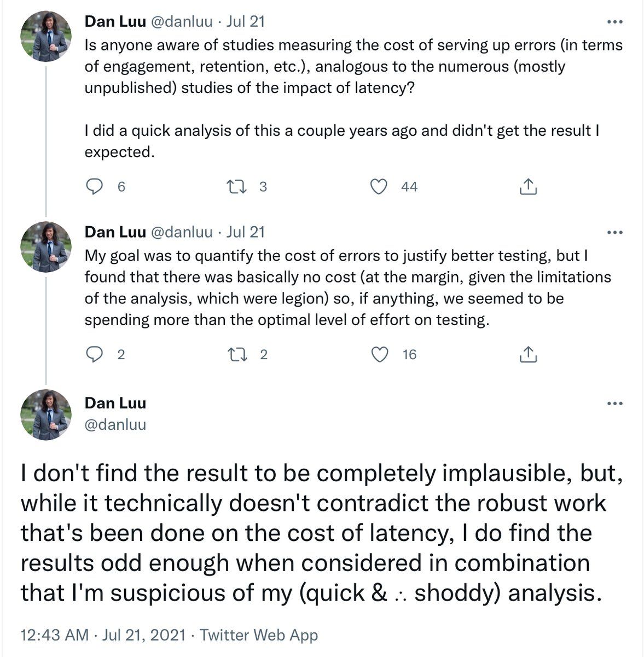This screenshot has height=657, width=644.
Task: Open more options on the first tweet
Action: (x=615, y=22)
